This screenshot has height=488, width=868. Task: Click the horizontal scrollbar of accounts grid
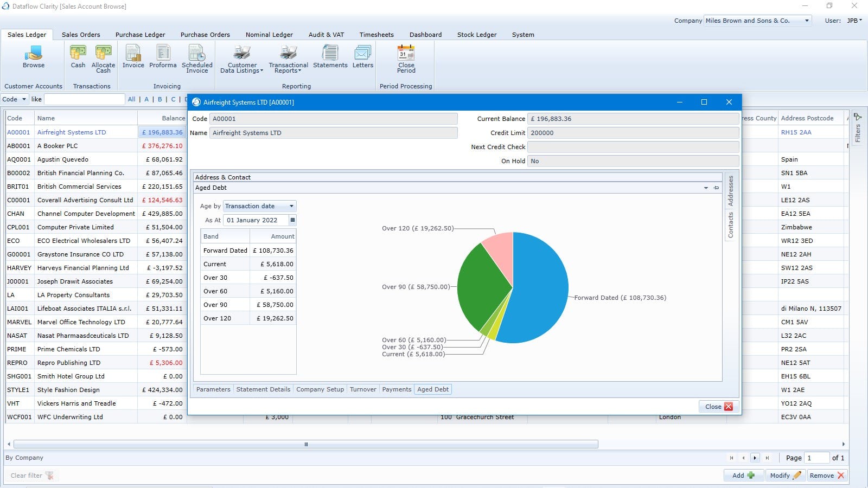pos(306,444)
